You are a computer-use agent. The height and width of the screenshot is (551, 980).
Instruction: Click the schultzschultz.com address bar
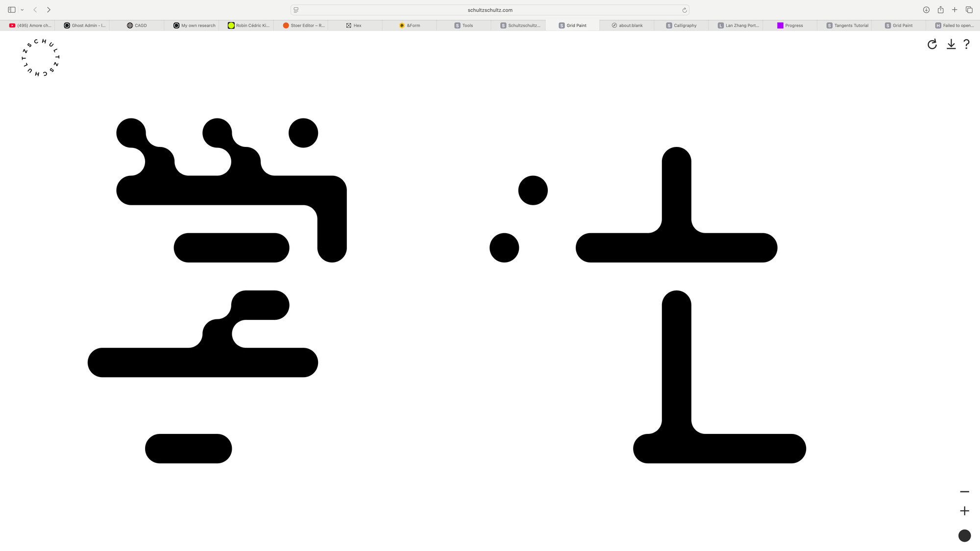(x=490, y=10)
